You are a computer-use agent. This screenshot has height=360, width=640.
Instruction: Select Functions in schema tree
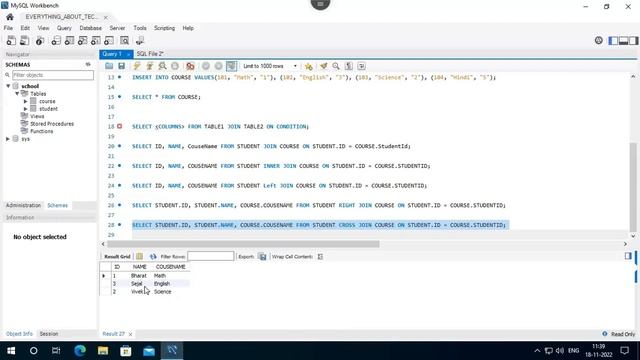click(x=42, y=131)
